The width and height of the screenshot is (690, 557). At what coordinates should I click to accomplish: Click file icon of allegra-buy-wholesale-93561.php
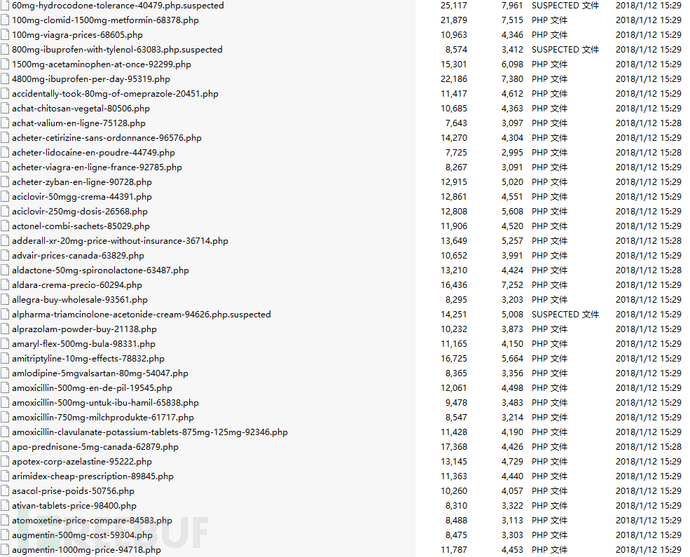click(x=5, y=300)
